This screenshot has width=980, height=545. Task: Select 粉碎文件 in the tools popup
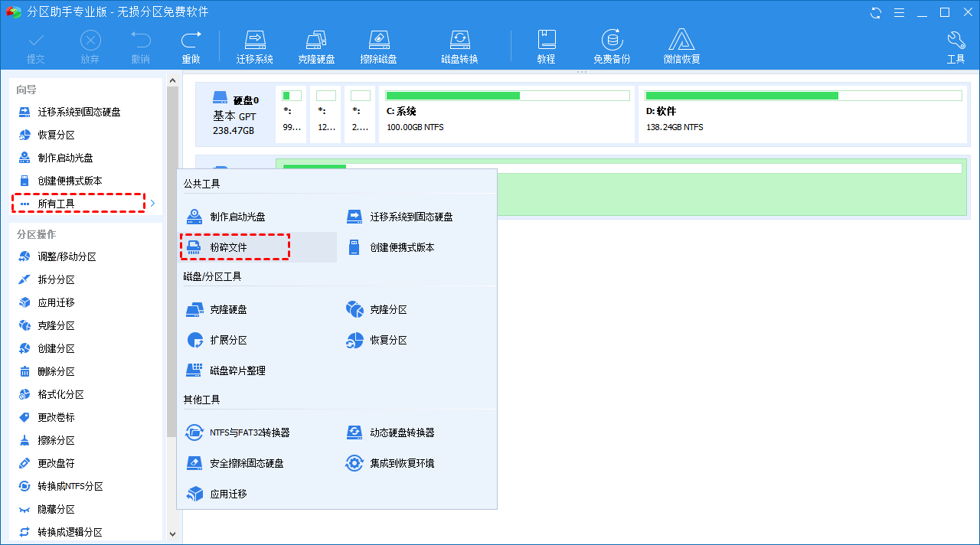pos(258,247)
